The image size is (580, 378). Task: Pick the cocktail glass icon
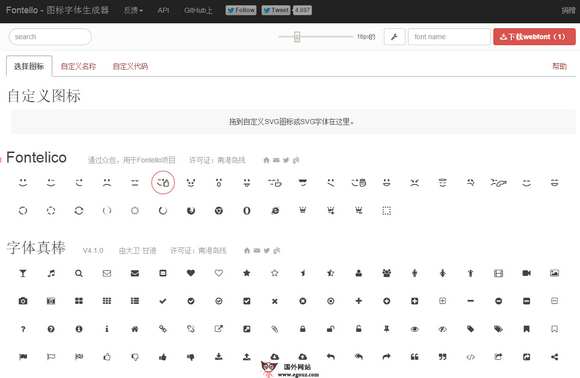tap(23, 273)
